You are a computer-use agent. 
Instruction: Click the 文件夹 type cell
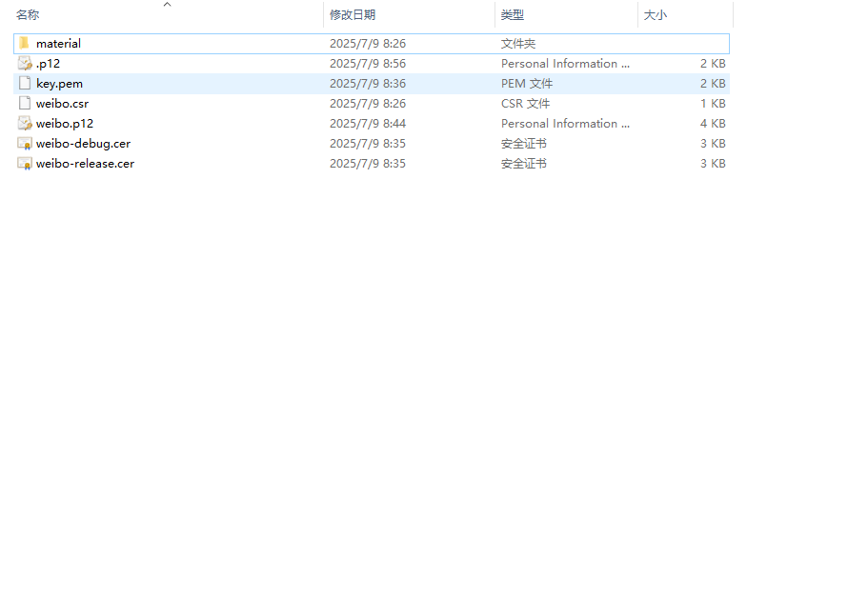[x=518, y=43]
